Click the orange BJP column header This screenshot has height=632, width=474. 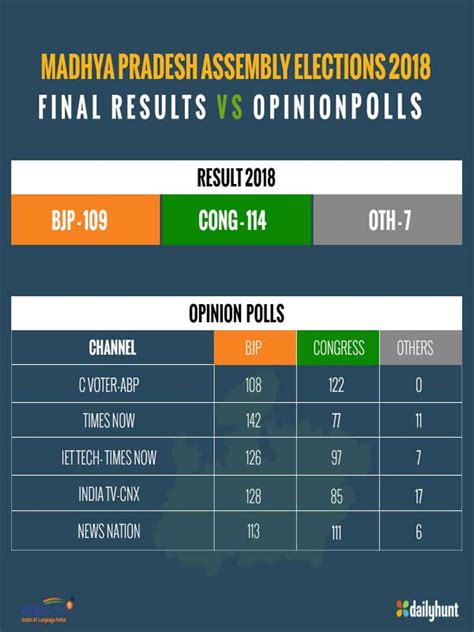tap(255, 348)
